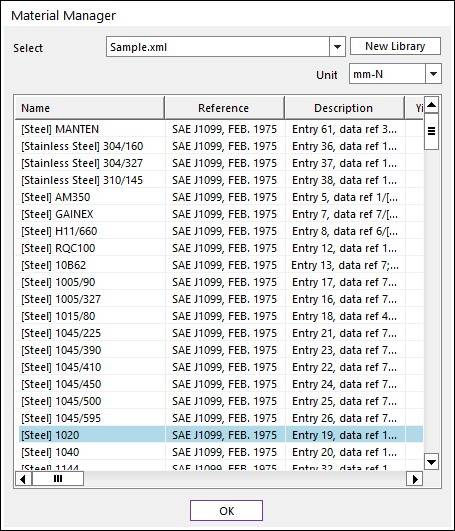Click the Entry 5 description cell
The image size is (455, 531).
point(344,197)
